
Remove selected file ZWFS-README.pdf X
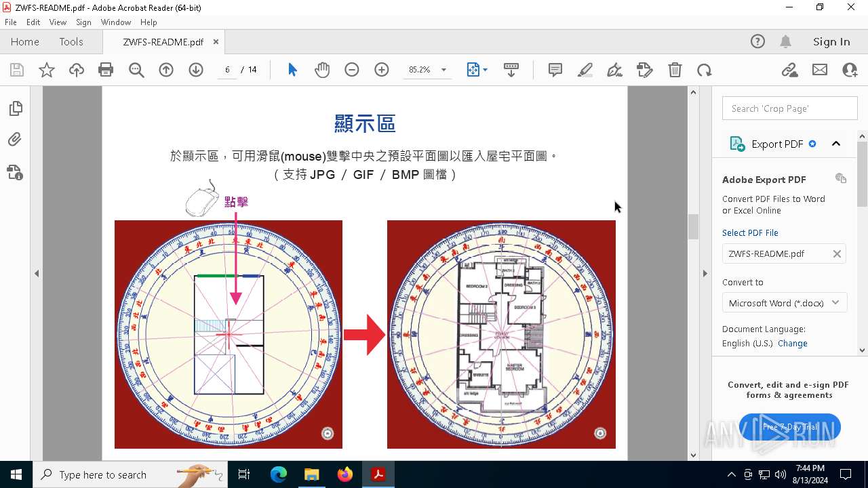837,253
